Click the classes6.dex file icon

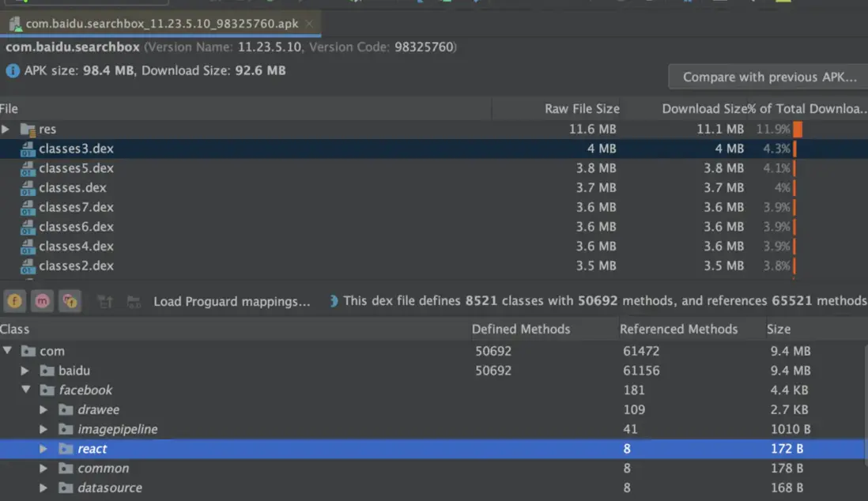(x=28, y=227)
